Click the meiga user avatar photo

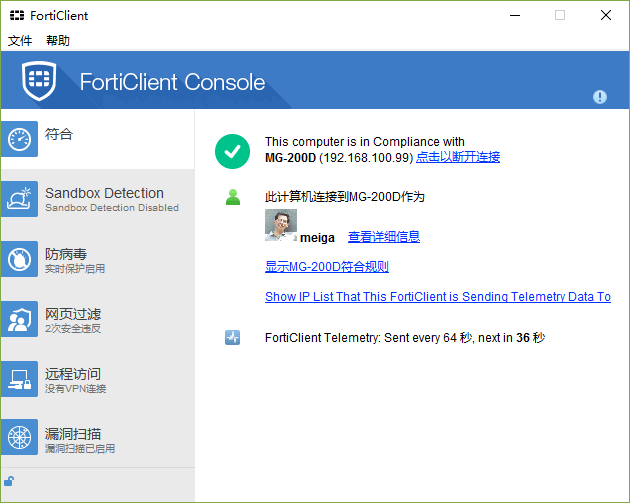(x=281, y=225)
